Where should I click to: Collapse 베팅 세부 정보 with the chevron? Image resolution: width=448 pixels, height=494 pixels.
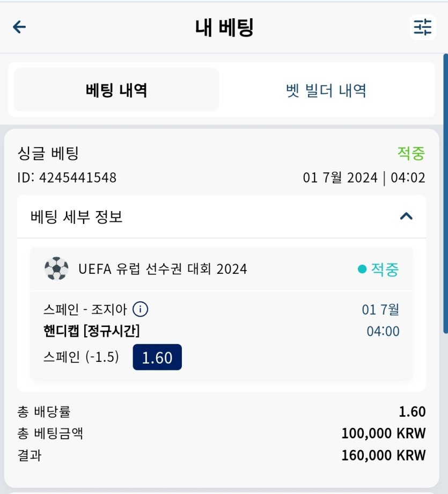pyautogui.click(x=406, y=216)
